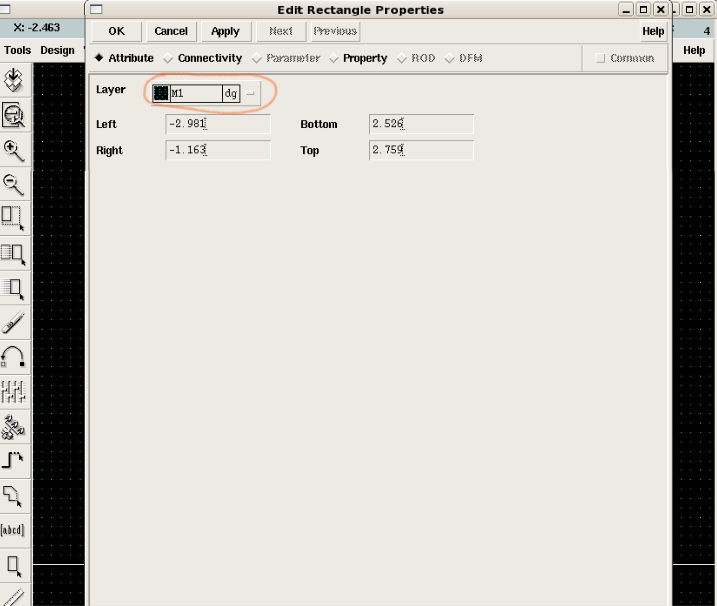Select the Label [abcd] text tool
This screenshot has width=717, height=606.
[x=12, y=530]
